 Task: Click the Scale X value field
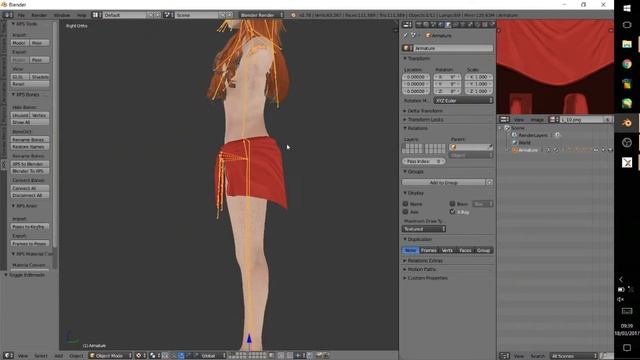[478, 77]
